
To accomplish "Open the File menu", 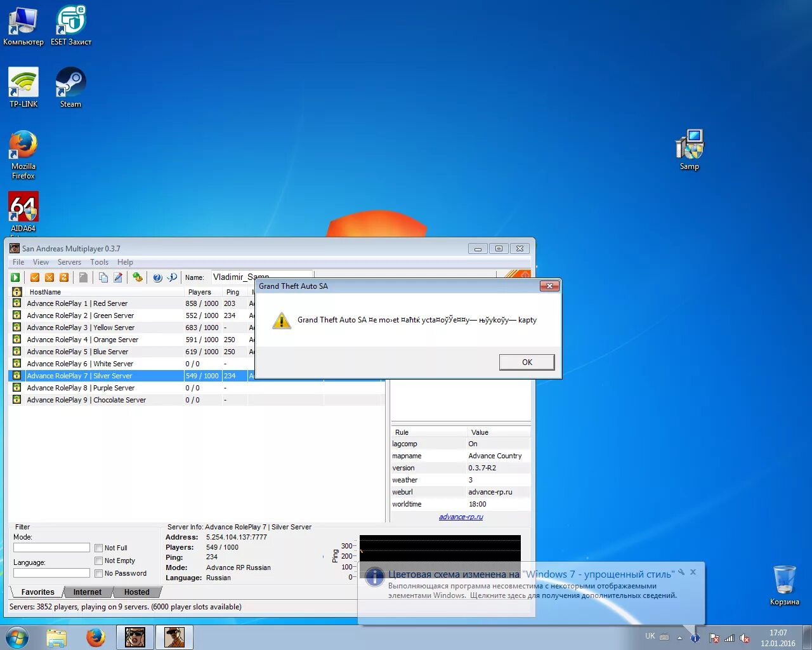I will point(18,262).
